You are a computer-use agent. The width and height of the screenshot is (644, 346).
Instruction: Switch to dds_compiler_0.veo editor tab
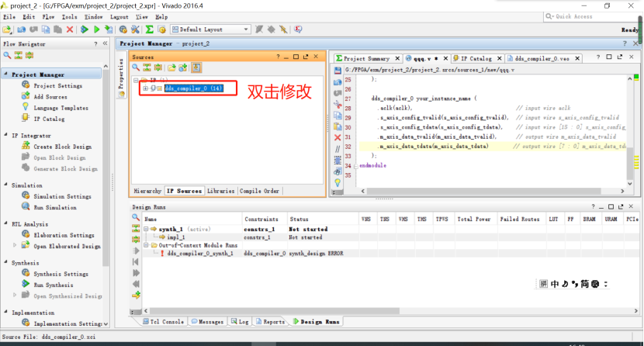tap(542, 58)
